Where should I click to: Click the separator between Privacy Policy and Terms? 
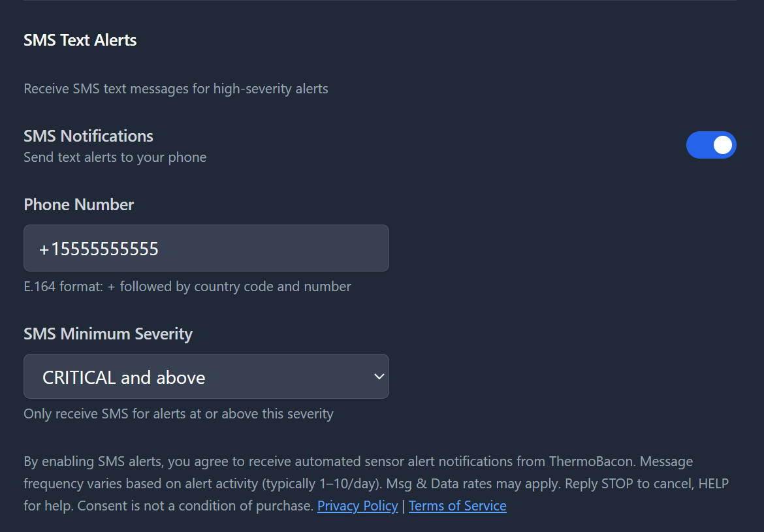tap(404, 506)
